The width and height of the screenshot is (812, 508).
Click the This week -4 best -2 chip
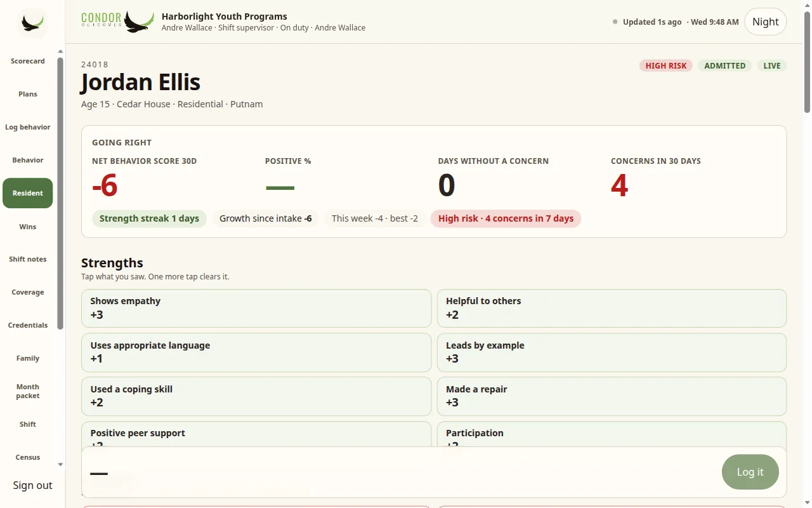tap(375, 218)
